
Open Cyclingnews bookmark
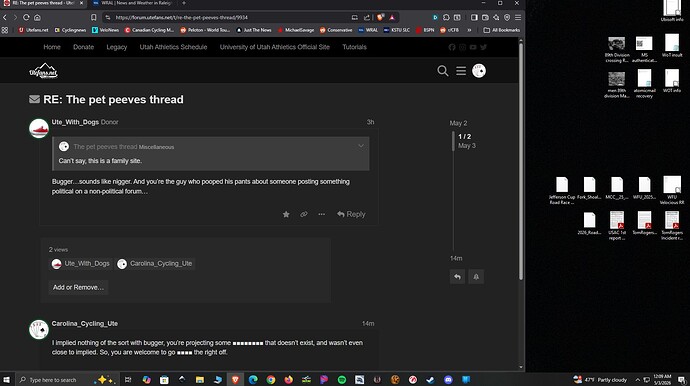click(70, 30)
